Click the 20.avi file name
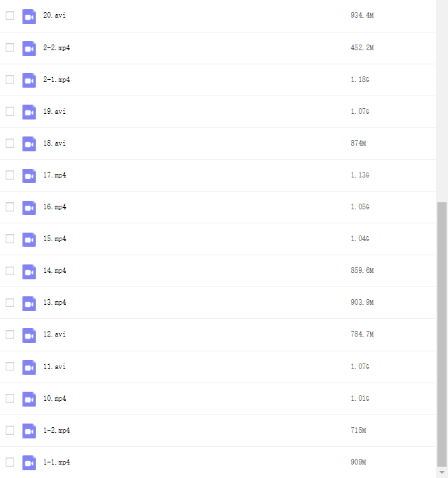448x478 pixels. (54, 16)
